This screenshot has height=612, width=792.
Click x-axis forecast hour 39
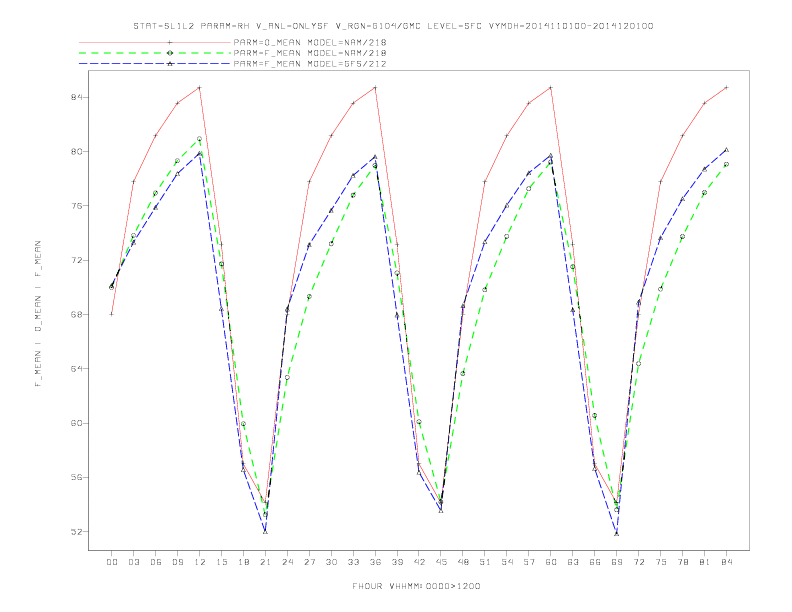pyautogui.click(x=397, y=562)
